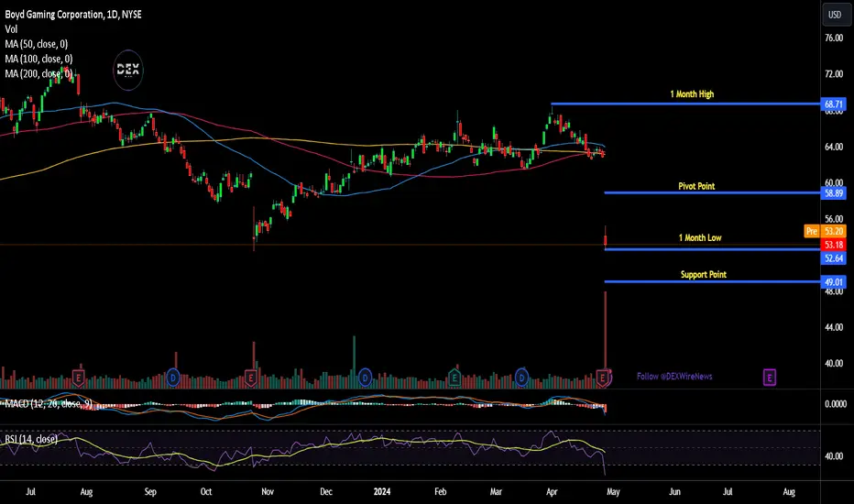The width and height of the screenshot is (854, 504).
Task: Select the Boyd Gaming Corporation symbol title
Action: click(x=73, y=15)
